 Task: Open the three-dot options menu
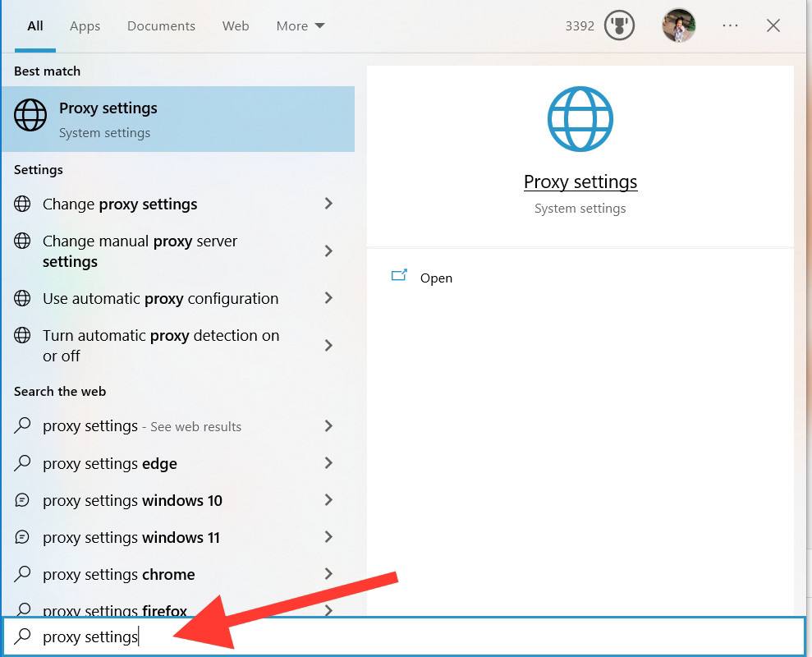(730, 25)
